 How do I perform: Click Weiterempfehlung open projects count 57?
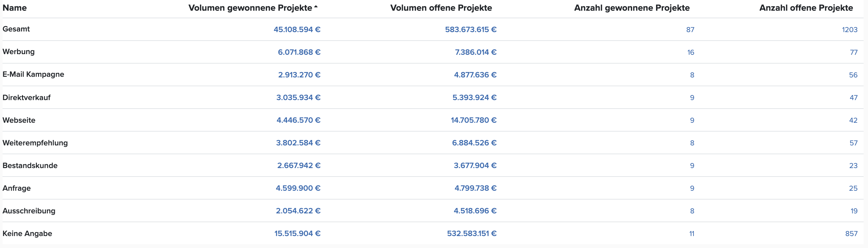[x=853, y=143]
